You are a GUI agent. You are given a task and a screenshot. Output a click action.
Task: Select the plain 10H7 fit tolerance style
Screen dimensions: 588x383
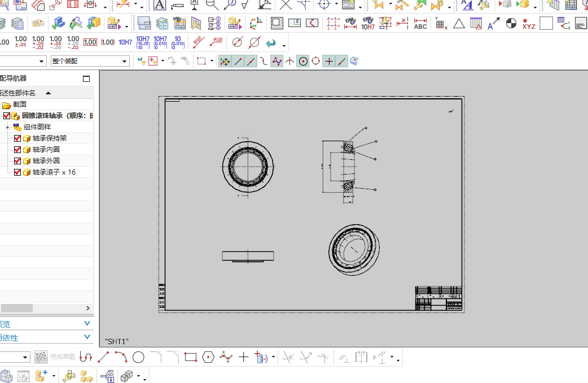[x=125, y=42]
